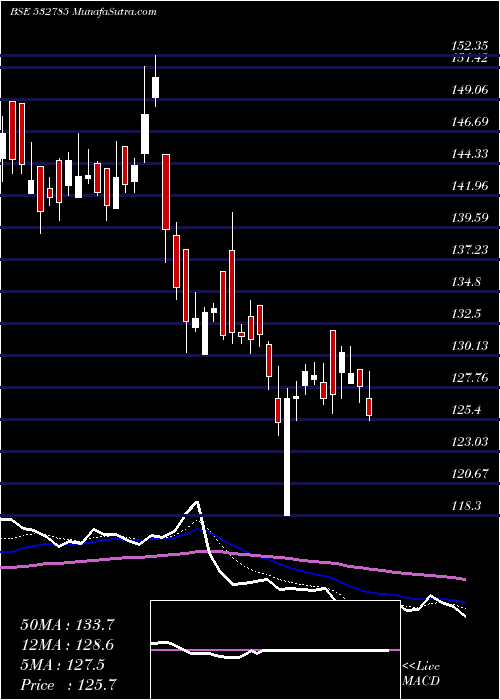This screenshot has width=500, height=700.
Task: Click the 118.3 price level label
Action: (x=467, y=505)
